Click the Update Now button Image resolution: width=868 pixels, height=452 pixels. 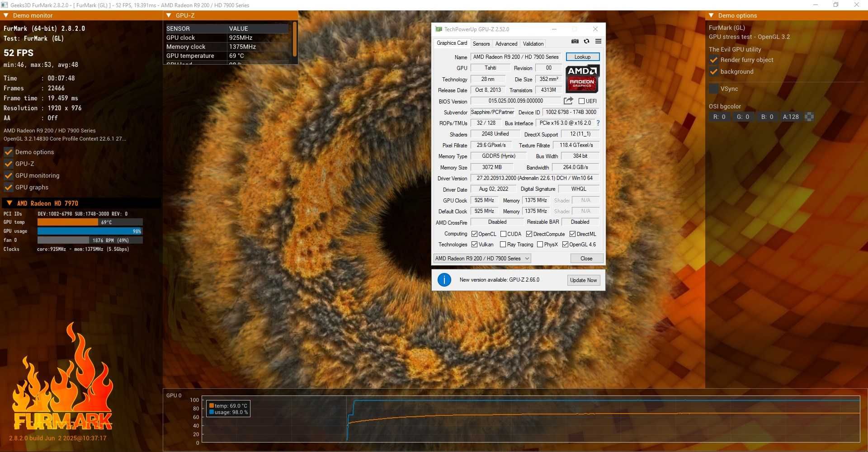click(583, 280)
